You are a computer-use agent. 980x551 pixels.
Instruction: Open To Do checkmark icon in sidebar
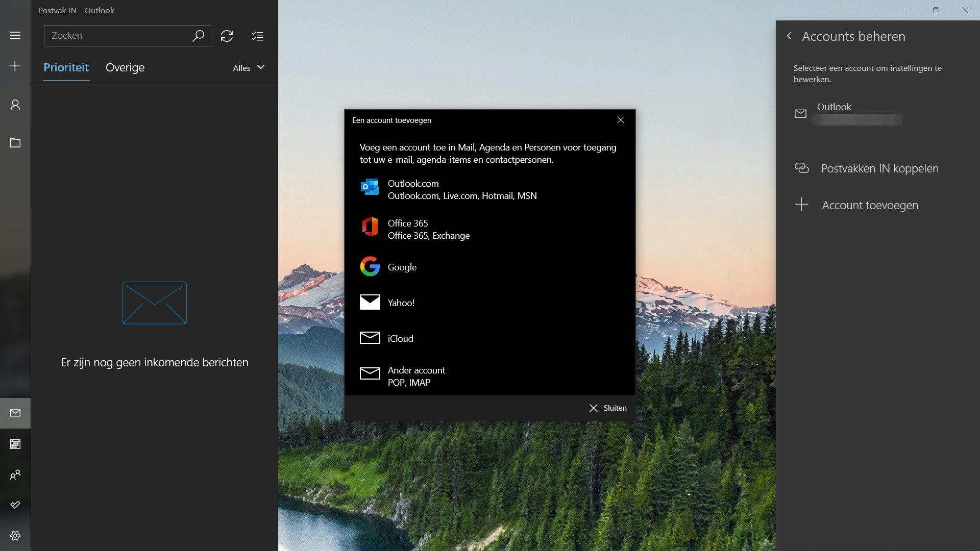point(15,505)
